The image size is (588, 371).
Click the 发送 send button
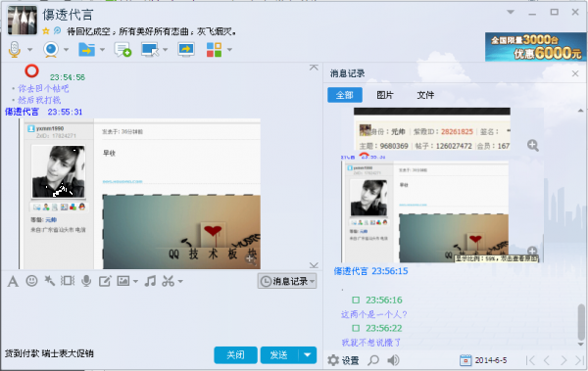pos(279,355)
